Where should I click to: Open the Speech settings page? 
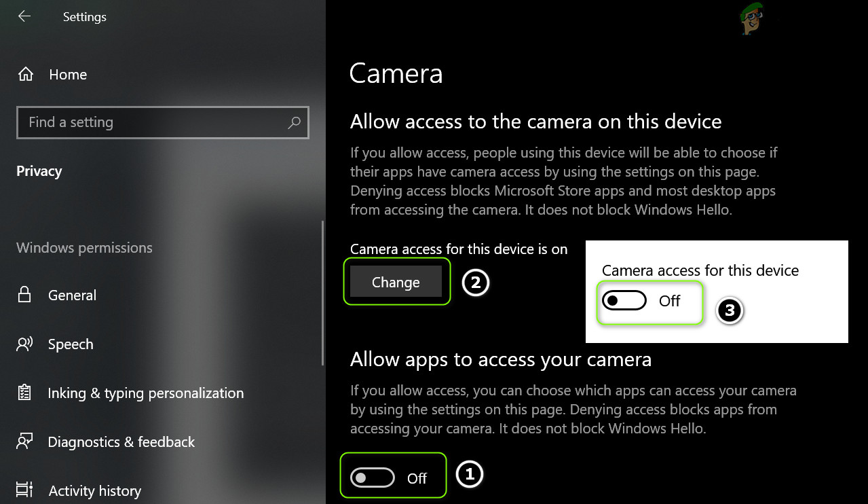coord(71,344)
